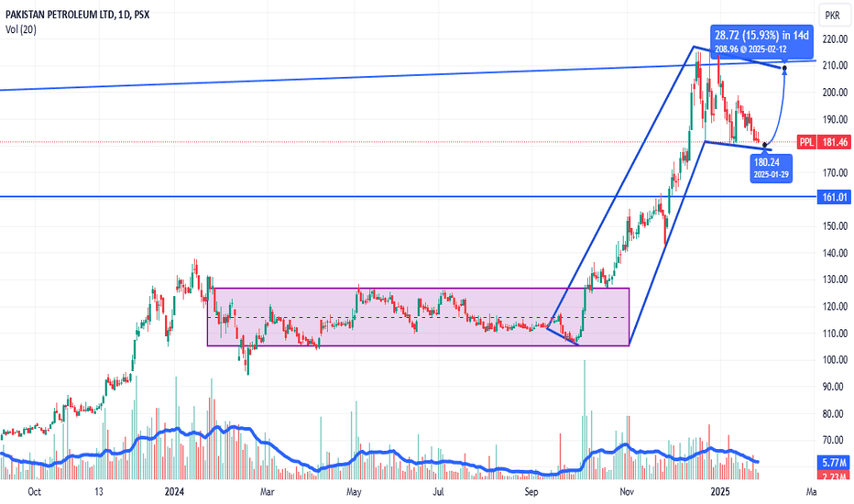Select the 161.01 horizontal line price tag

point(833,197)
